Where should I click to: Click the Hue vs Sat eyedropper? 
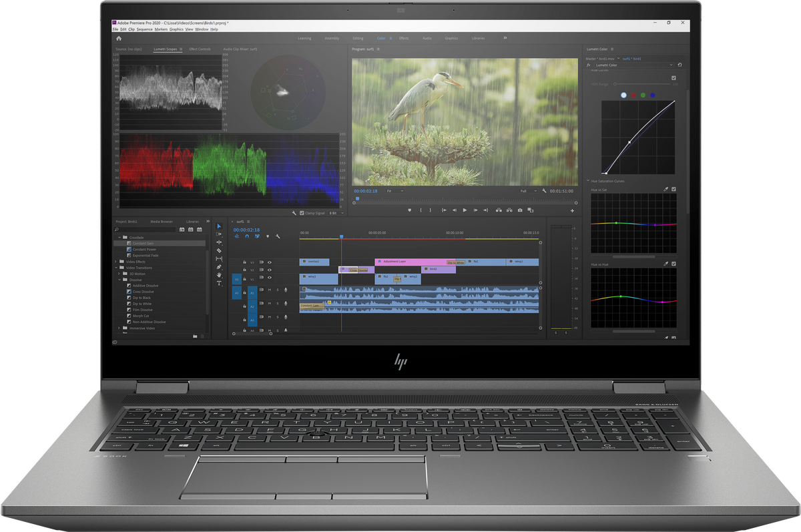665,190
